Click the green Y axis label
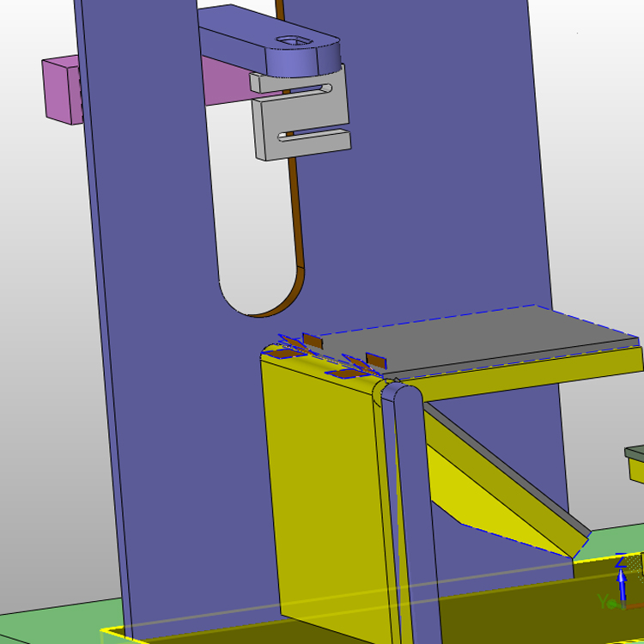This screenshot has height=644, width=644. (603, 601)
